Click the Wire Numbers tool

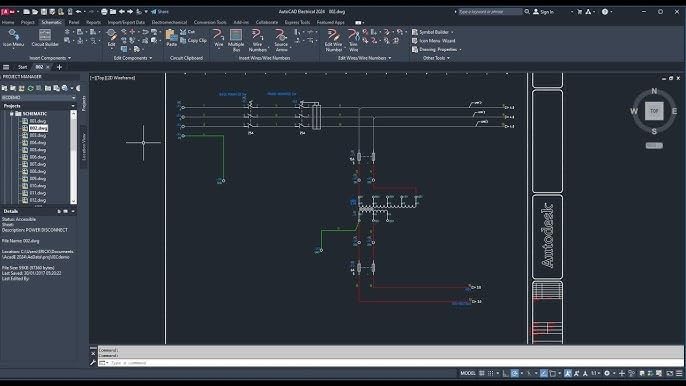(x=258, y=40)
